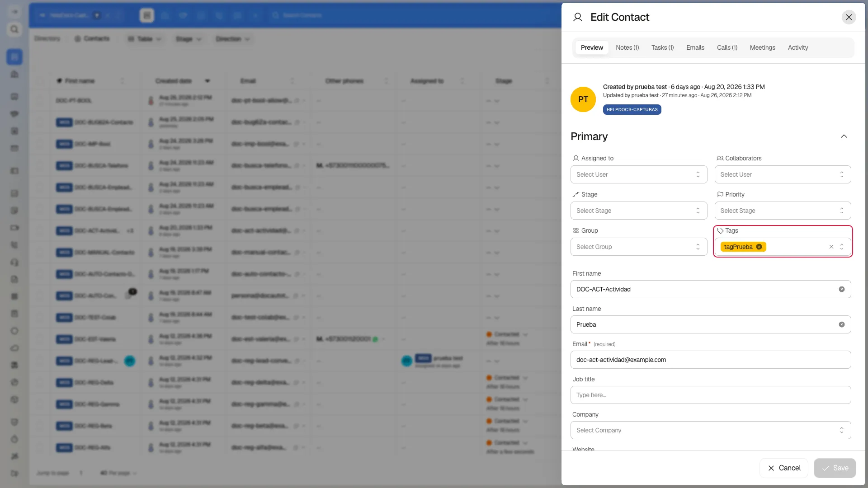Screen dimensions: 868x488
Task: Switch to the Notes (1) tab
Action: (x=627, y=47)
